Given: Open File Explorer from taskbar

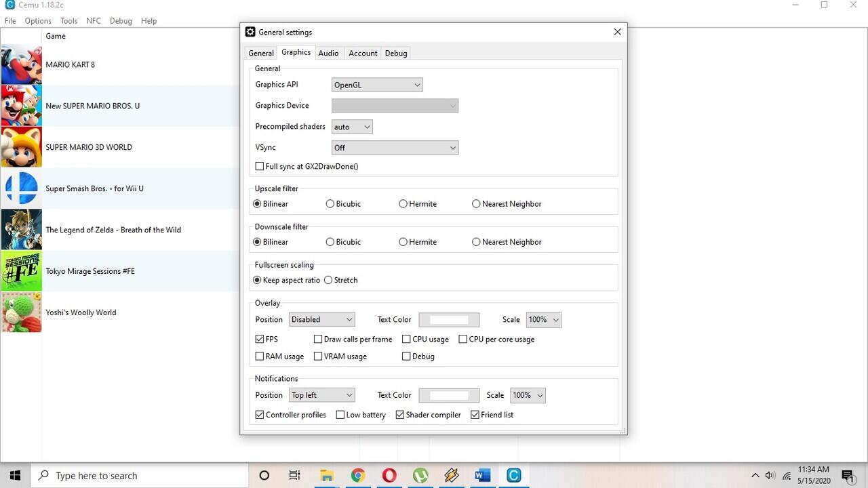Looking at the screenshot, I should pyautogui.click(x=326, y=475).
